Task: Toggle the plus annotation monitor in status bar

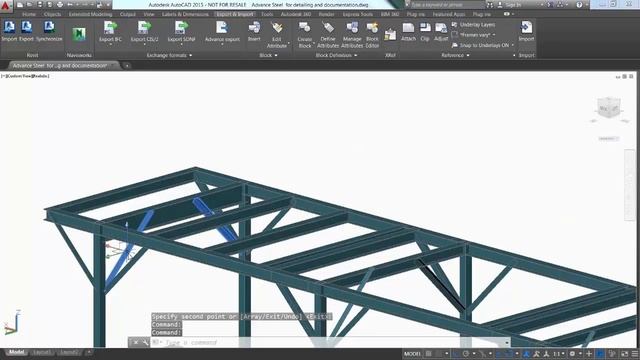Action: pyautogui.click(x=589, y=354)
